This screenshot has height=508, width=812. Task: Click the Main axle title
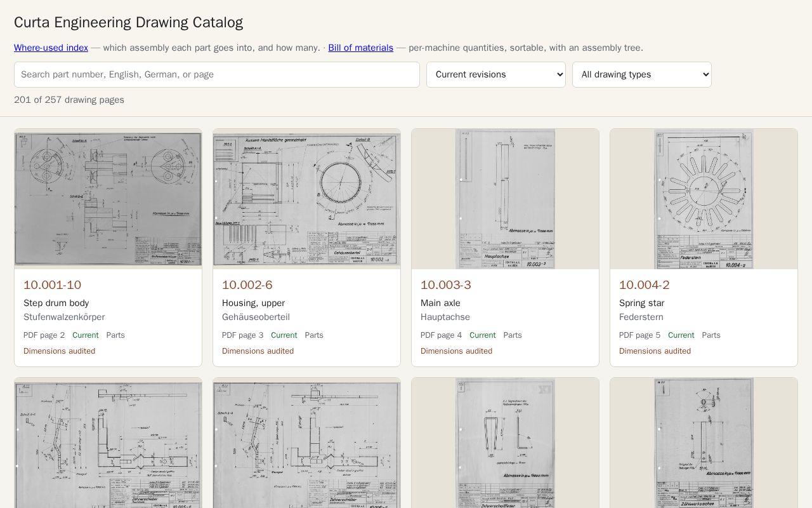tap(440, 303)
